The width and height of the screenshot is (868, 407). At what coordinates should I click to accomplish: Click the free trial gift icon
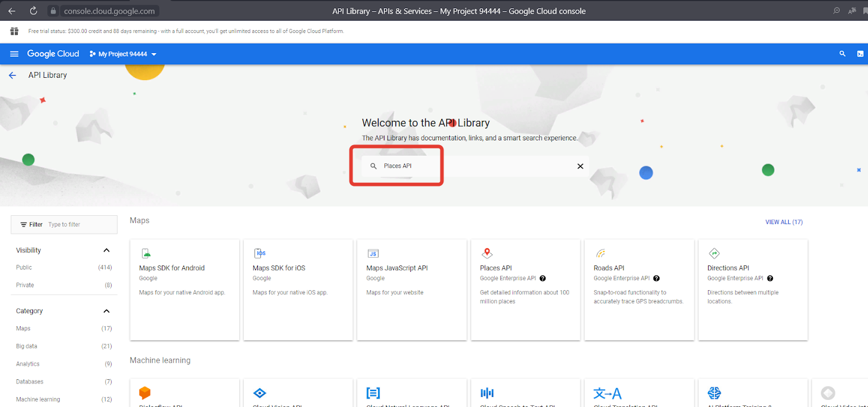point(14,31)
